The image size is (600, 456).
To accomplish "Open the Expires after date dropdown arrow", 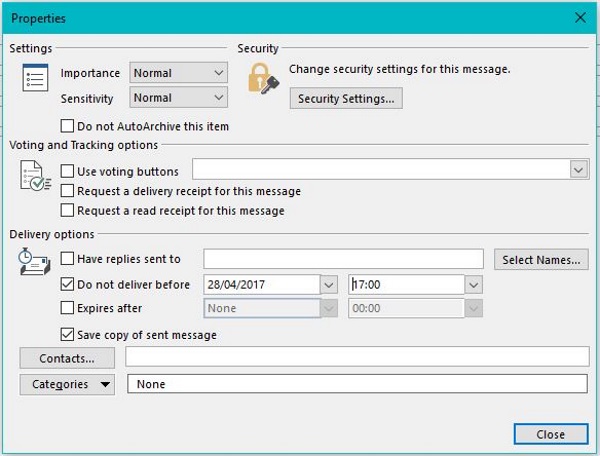I will (x=329, y=308).
